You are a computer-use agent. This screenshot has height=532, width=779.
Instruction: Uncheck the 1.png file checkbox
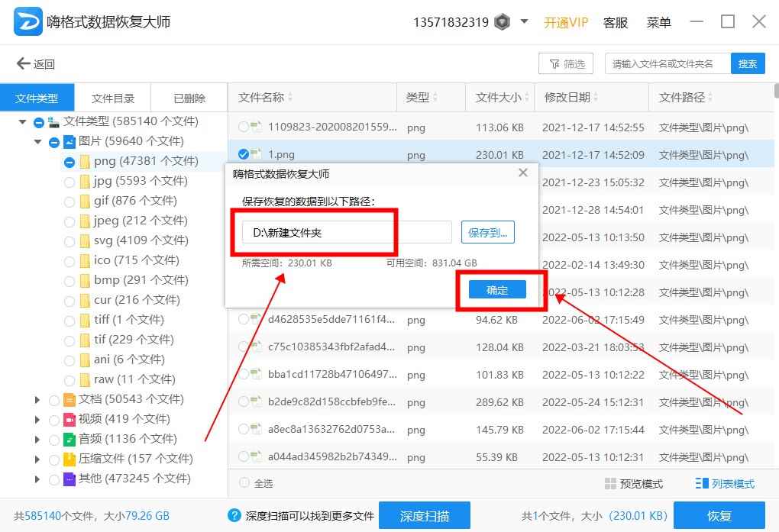[244, 155]
